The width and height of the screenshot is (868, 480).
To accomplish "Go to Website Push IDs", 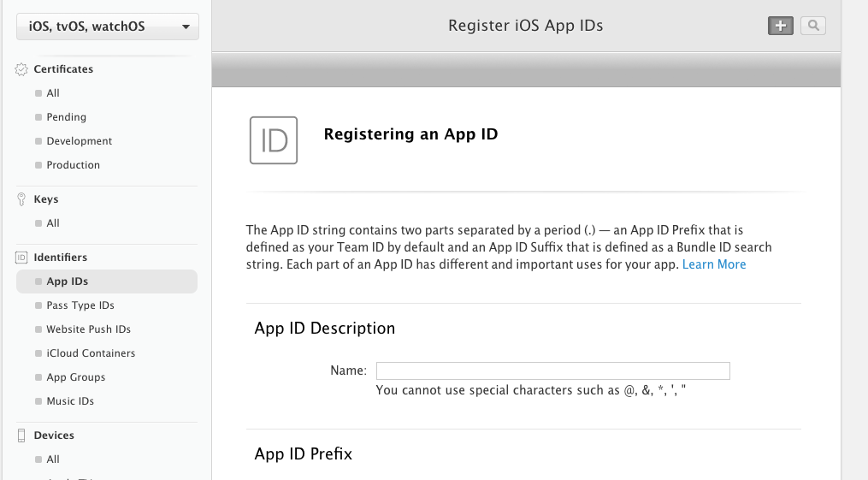I will pos(88,329).
